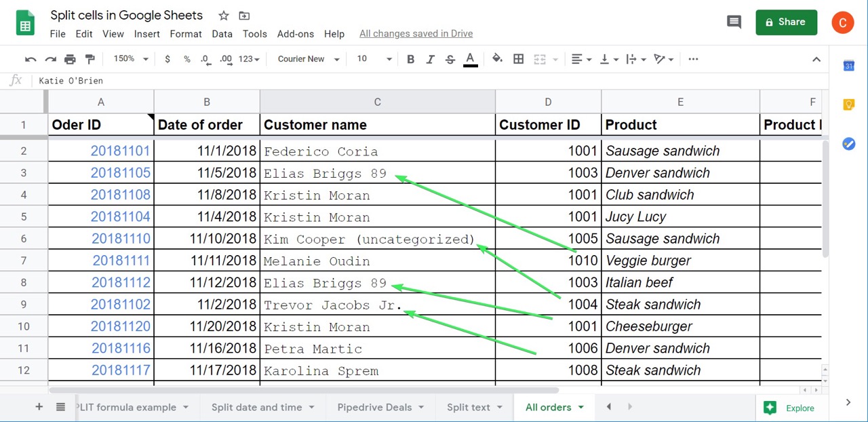The image size is (868, 422).
Task: Click All changes saved in Drive link
Action: [416, 34]
